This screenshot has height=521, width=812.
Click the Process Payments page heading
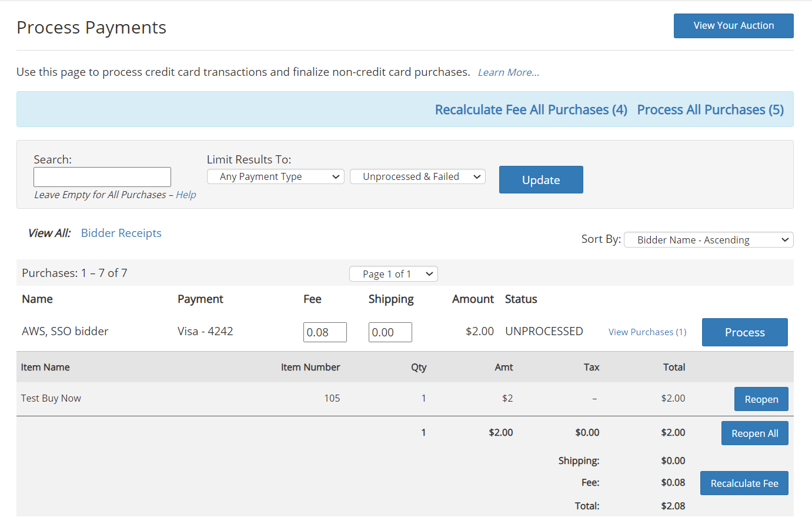tap(91, 28)
